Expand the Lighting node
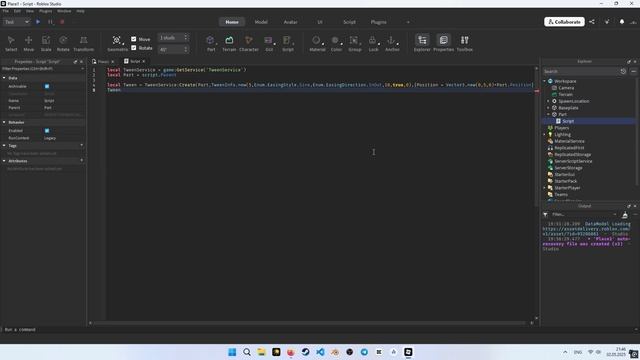 [x=544, y=134]
